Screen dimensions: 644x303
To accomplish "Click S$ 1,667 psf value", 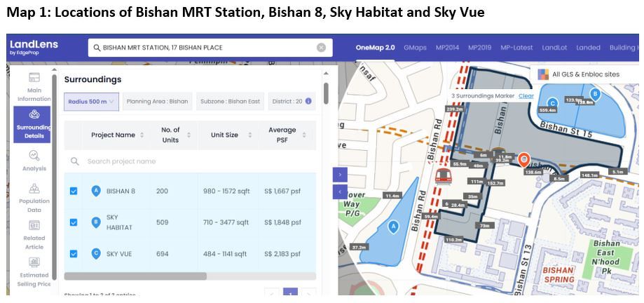I will click(x=282, y=191).
